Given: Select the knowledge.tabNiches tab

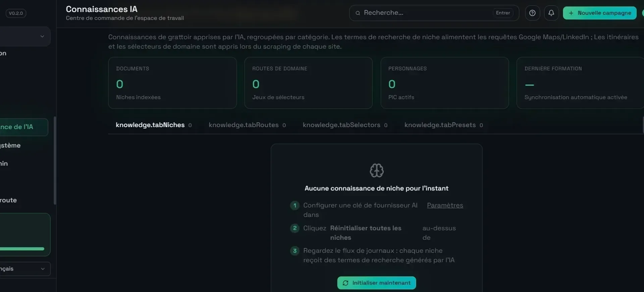Looking at the screenshot, I should pos(154,125).
